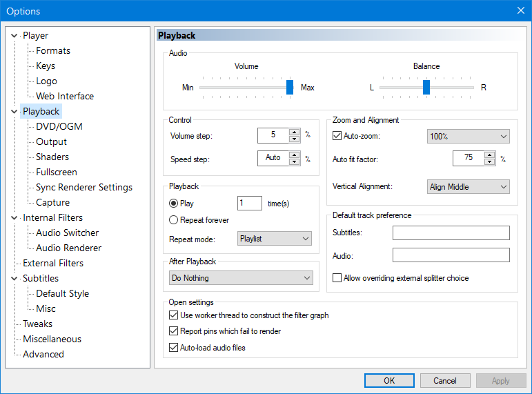Click the Apply button
Image resolution: width=532 pixels, height=394 pixels.
501,381
